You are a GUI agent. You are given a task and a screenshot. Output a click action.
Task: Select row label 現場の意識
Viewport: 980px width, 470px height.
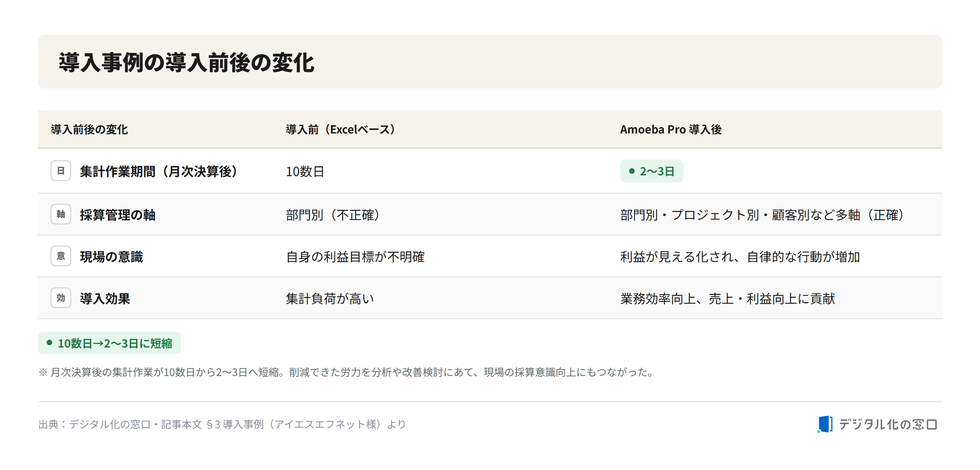(x=111, y=257)
